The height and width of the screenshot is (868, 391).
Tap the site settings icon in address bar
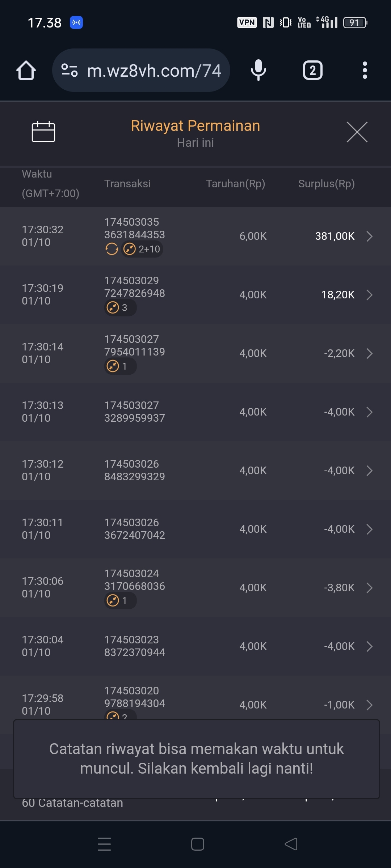70,70
